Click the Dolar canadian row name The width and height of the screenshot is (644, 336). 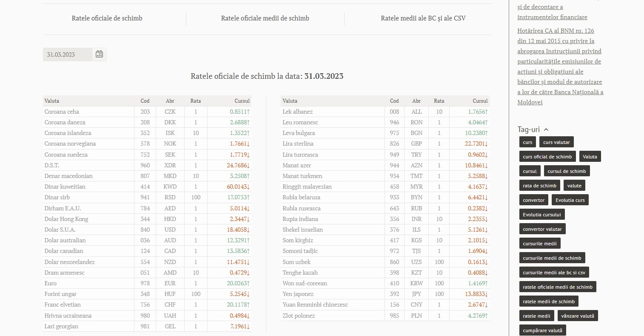point(64,251)
